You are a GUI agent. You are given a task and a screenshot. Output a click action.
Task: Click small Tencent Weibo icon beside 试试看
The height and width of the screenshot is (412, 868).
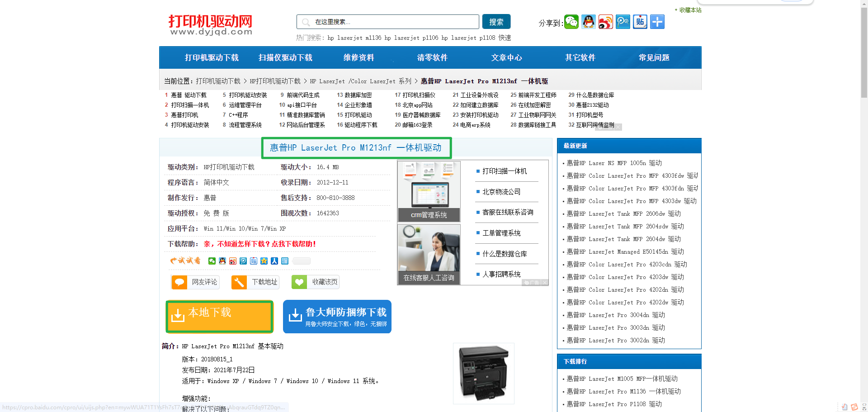243,261
